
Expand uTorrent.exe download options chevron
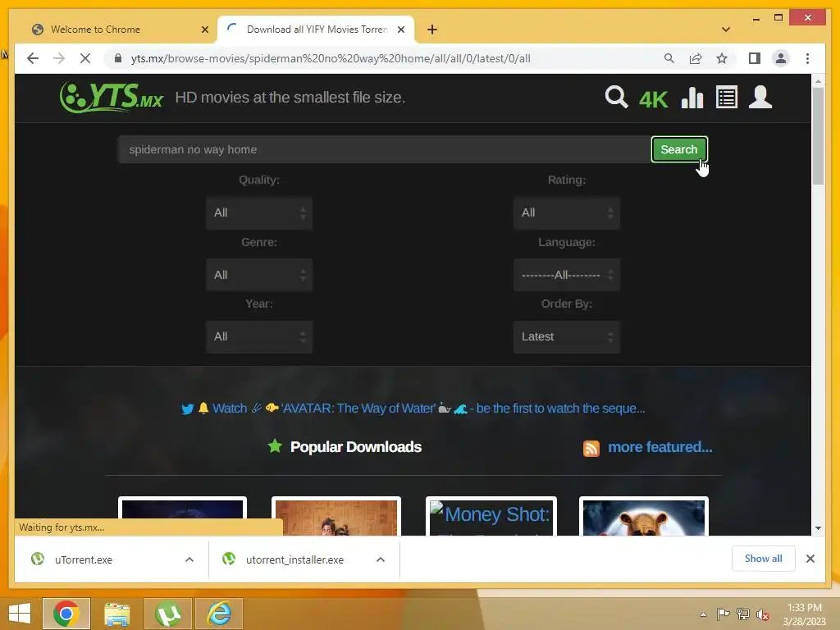(189, 559)
